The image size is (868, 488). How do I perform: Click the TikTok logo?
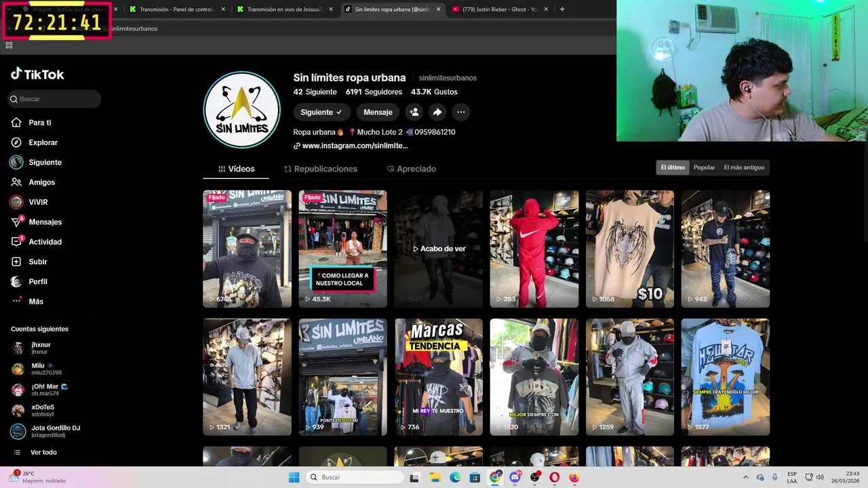(37, 74)
